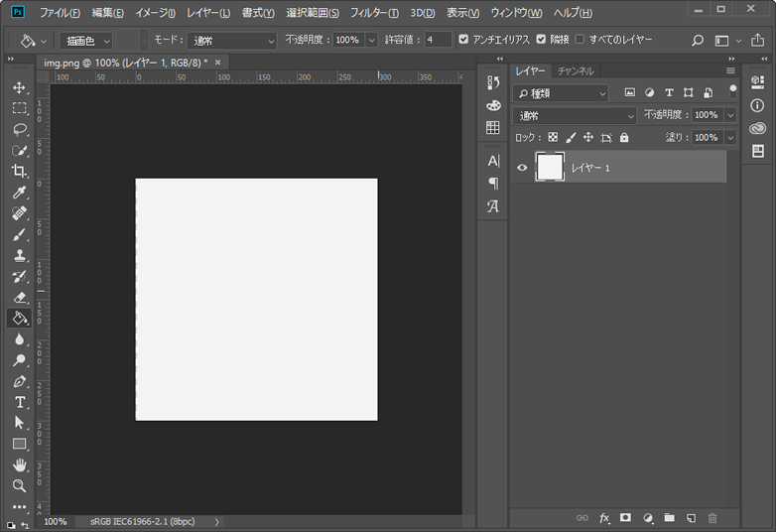The width and height of the screenshot is (776, 532).
Task: Switch to the チャンネル tab
Action: pyautogui.click(x=576, y=71)
